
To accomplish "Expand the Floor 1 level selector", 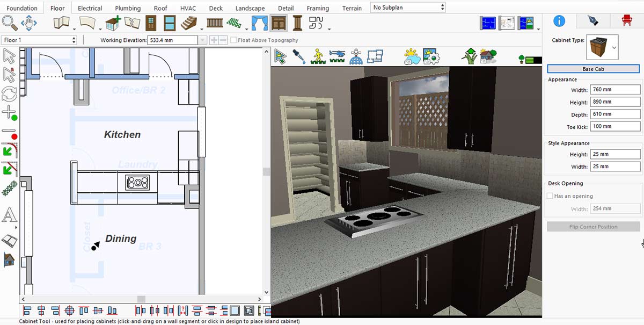I will (x=39, y=40).
